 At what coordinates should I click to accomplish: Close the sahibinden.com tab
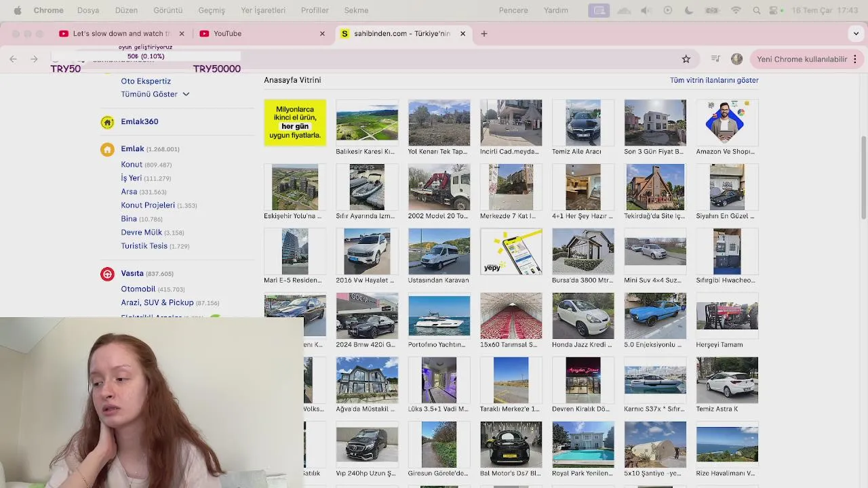pyautogui.click(x=462, y=33)
